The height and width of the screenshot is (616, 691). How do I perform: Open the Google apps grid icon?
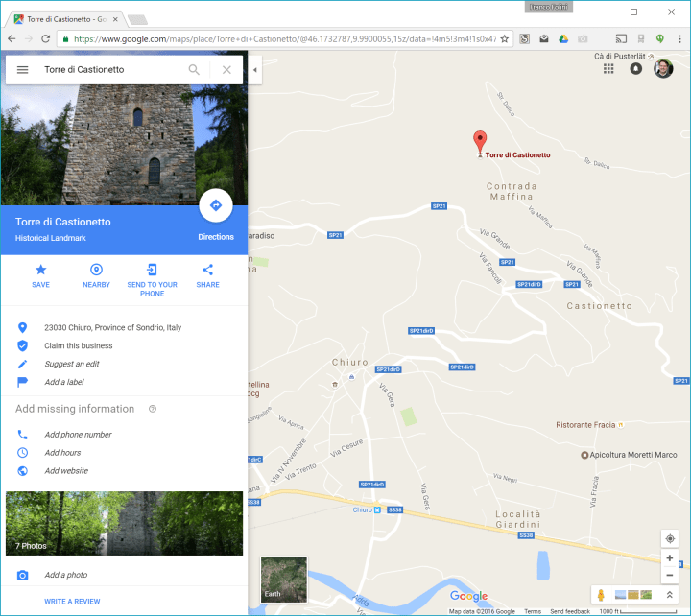[x=608, y=69]
